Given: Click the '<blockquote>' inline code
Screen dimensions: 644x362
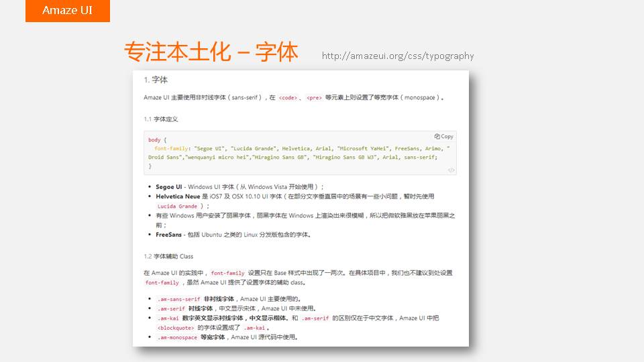Looking at the screenshot, I should (x=176, y=328).
